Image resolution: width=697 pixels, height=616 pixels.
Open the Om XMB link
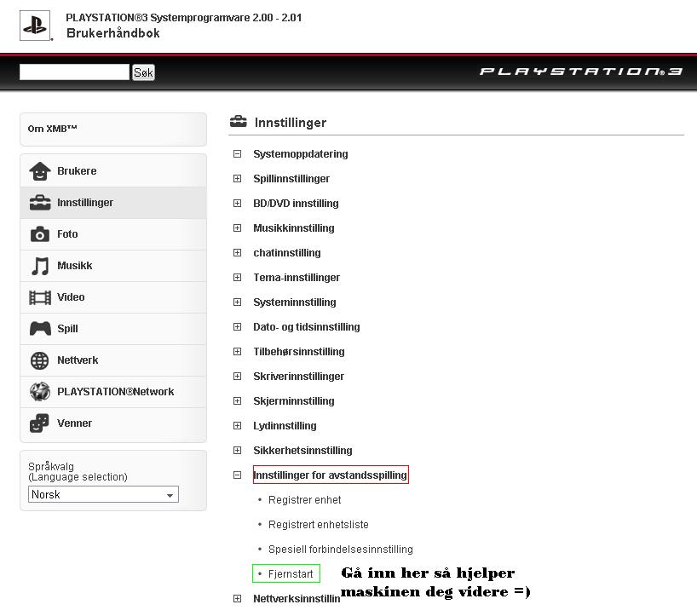point(52,129)
